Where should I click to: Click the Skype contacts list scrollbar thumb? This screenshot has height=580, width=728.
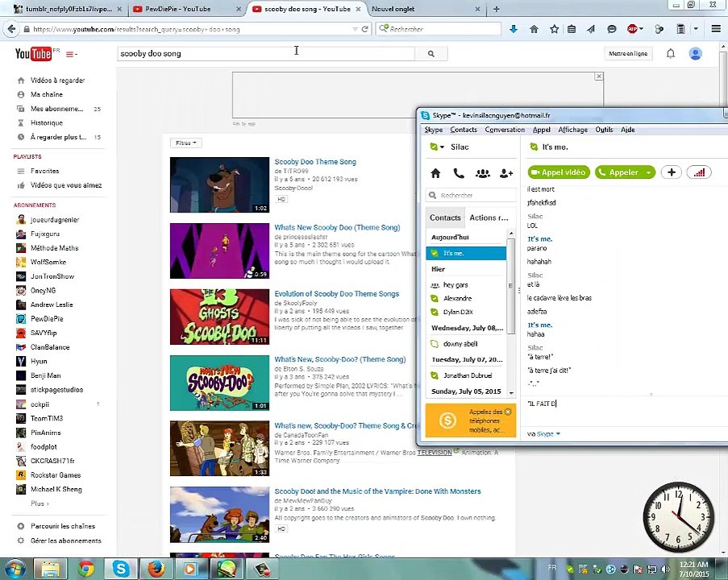(510, 286)
